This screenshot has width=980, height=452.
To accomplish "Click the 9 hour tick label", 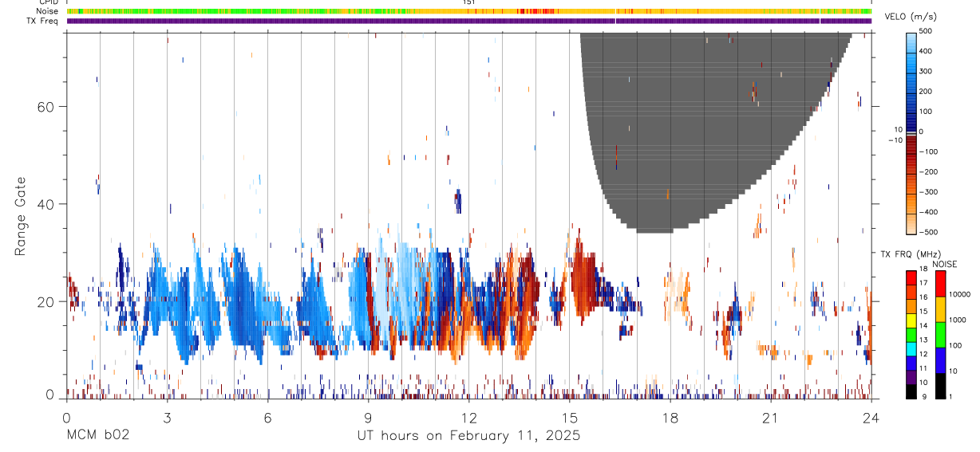I will 368,418.
